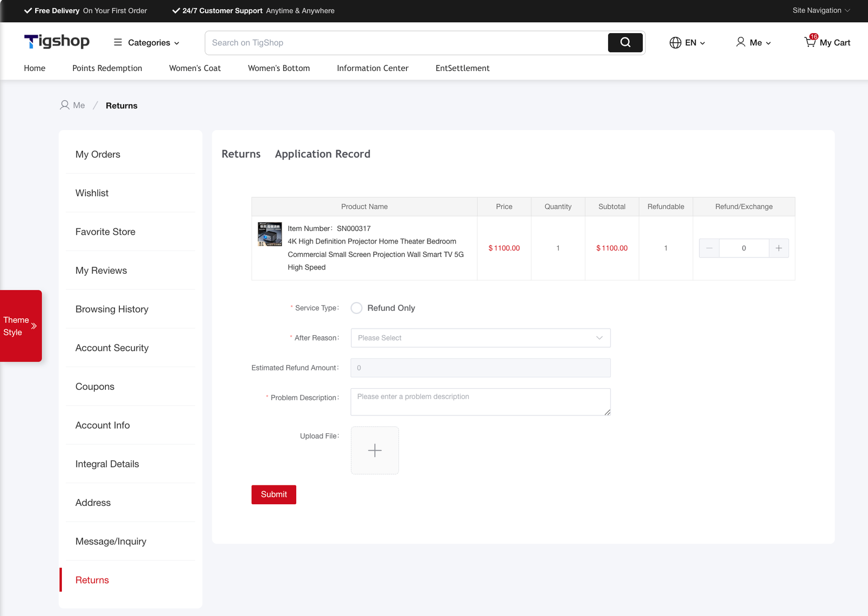
Task: Click the globe language icon
Action: (x=675, y=42)
